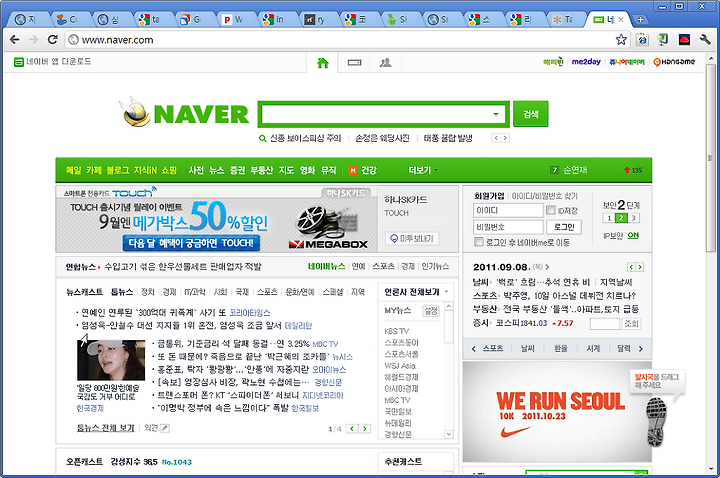Screen dimensions: 720x478
Task: Select security level 3
Action: 633,218
